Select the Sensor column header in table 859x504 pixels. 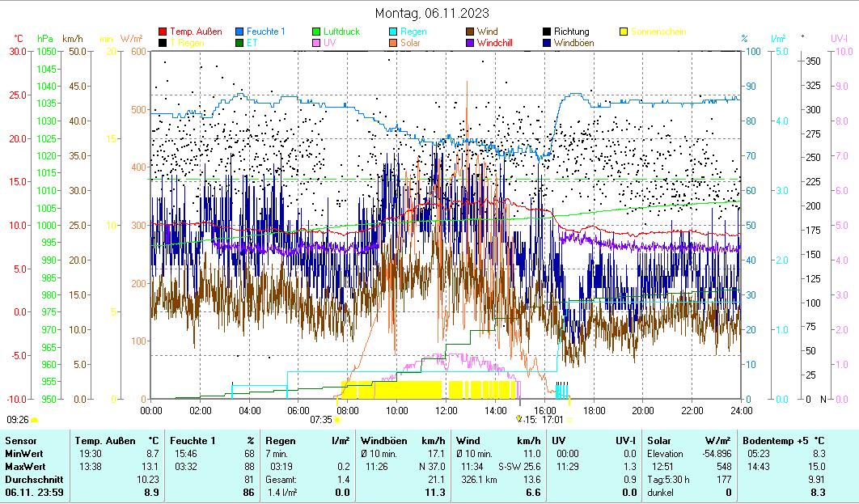click(x=20, y=440)
